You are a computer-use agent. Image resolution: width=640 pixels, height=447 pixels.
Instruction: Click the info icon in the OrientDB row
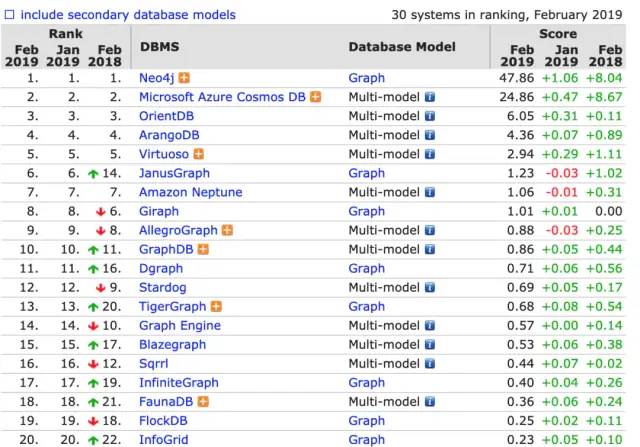pos(430,116)
